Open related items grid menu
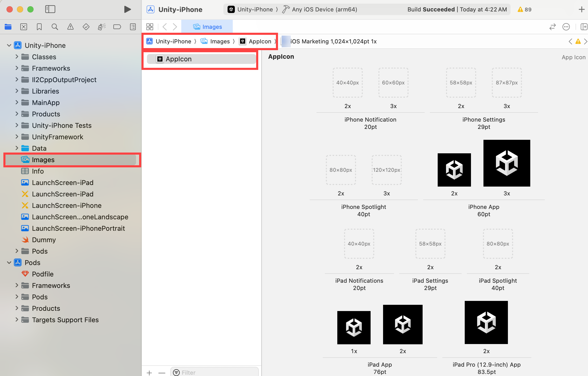 tap(150, 27)
